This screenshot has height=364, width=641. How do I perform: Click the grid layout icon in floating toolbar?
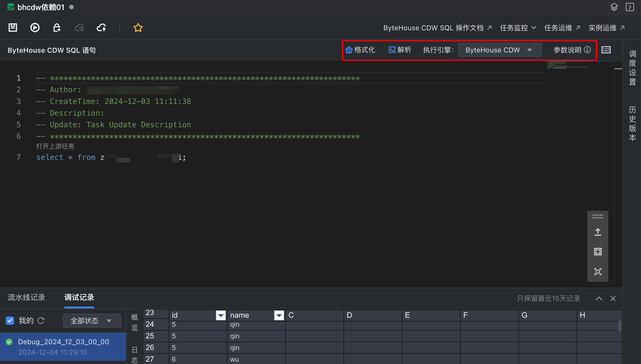598,252
